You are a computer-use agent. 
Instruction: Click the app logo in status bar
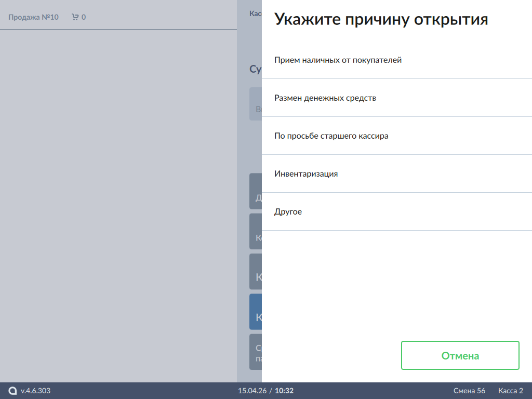[12, 391]
